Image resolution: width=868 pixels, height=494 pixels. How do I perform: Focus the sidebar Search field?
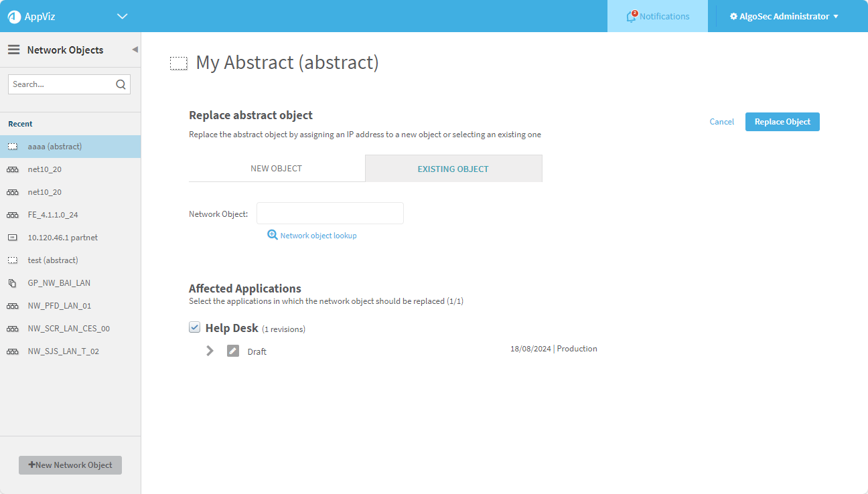click(x=62, y=84)
